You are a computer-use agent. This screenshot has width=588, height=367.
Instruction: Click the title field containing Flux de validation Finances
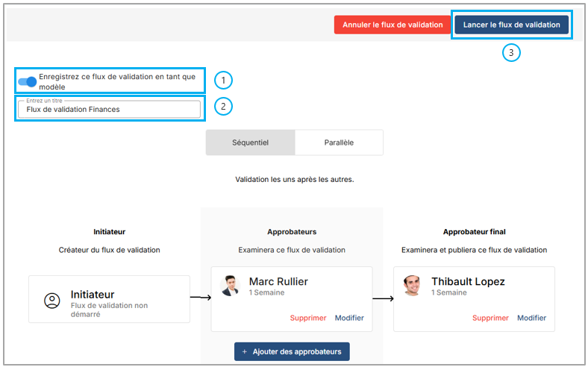point(109,109)
